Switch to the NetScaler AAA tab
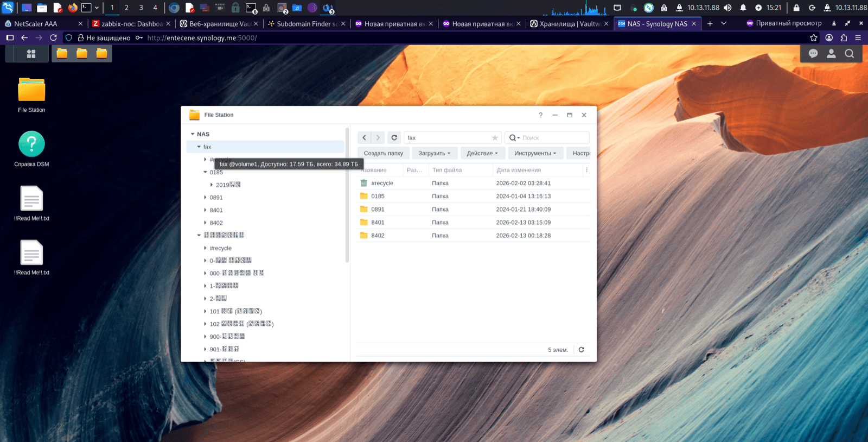Viewport: 868px width, 442px height. coord(43,23)
